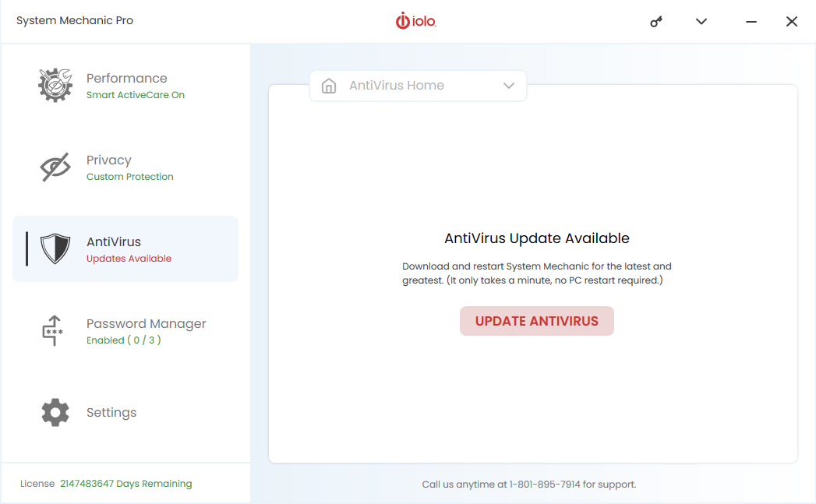Click the Custom Protection status text
Viewport: 816px width, 504px height.
pos(129,177)
